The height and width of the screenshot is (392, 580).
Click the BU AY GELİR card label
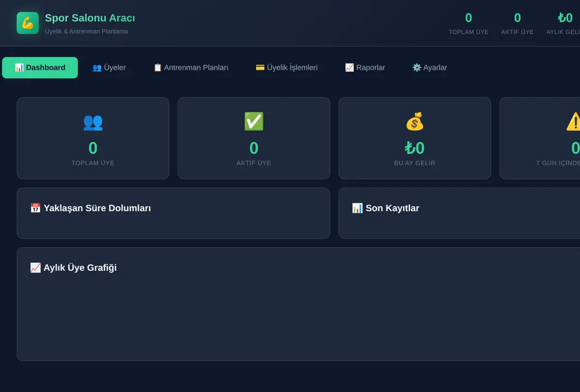(x=415, y=163)
